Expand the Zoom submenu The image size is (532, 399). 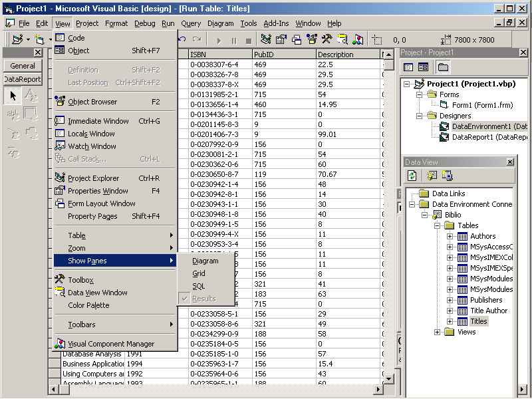pyautogui.click(x=115, y=248)
